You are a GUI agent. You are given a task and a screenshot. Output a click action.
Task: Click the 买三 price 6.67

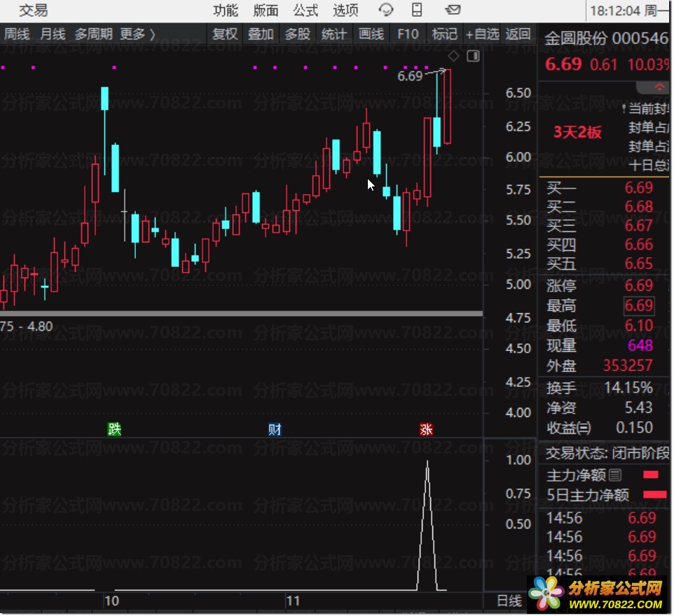[x=638, y=225]
